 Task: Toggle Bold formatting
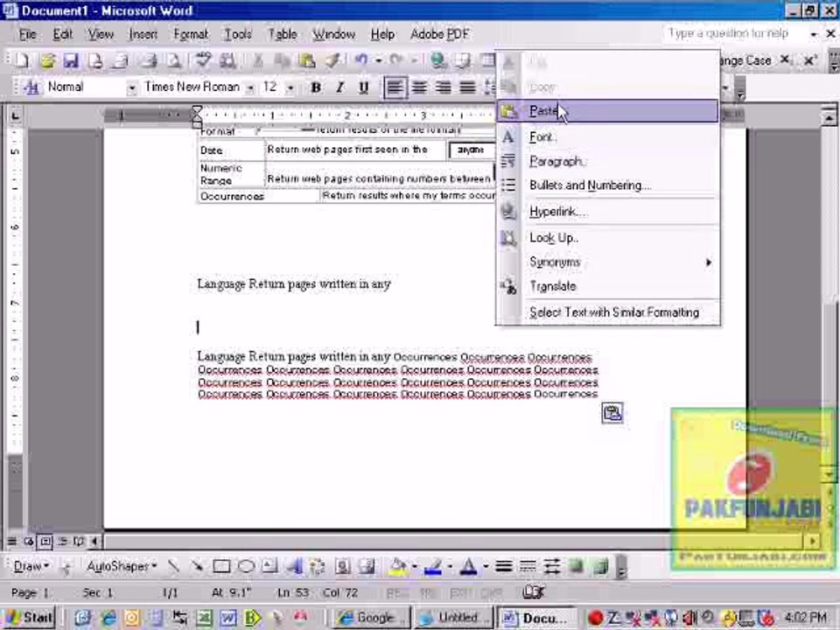(316, 87)
